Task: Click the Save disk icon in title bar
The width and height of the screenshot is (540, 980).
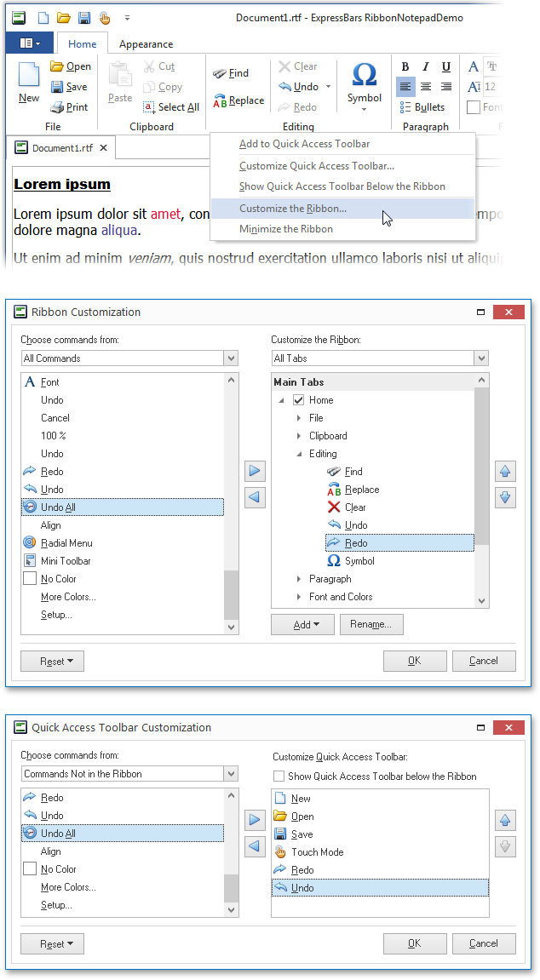Action: [x=83, y=18]
